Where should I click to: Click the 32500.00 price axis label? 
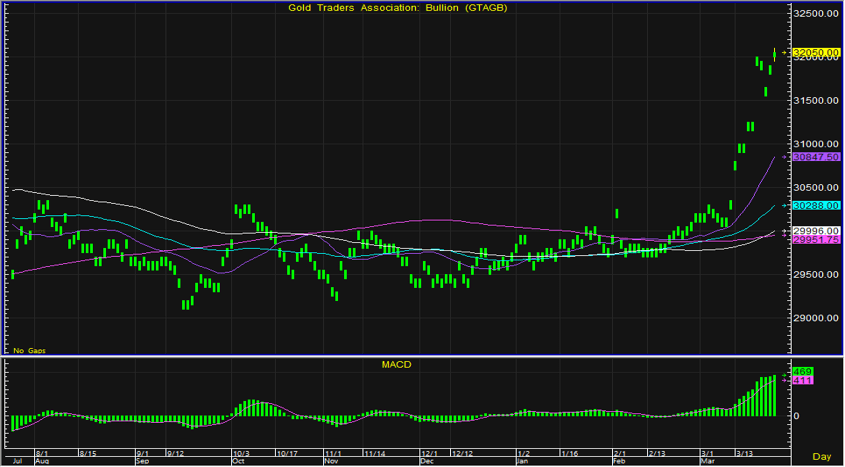(815, 14)
